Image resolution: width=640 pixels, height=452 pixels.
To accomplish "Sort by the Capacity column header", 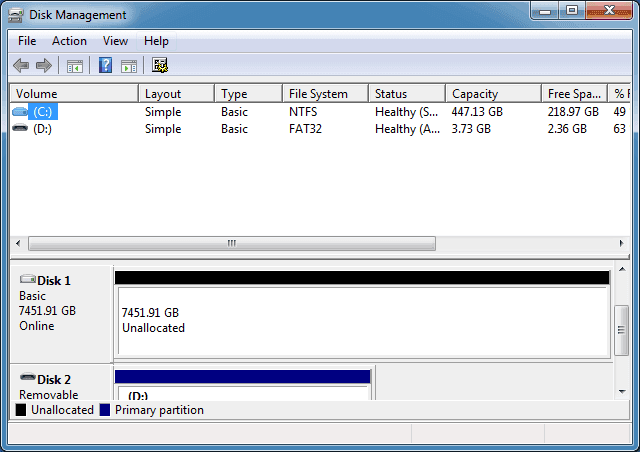I will coord(493,94).
